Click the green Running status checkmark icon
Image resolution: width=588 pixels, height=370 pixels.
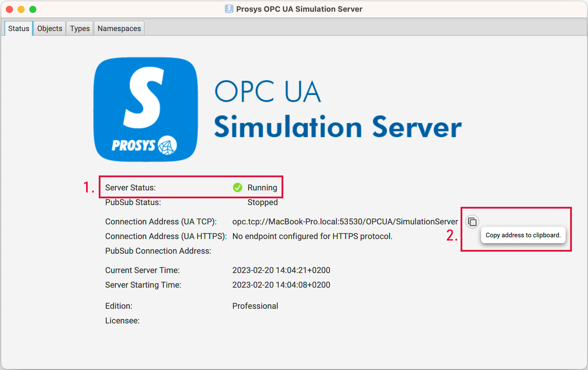point(237,187)
